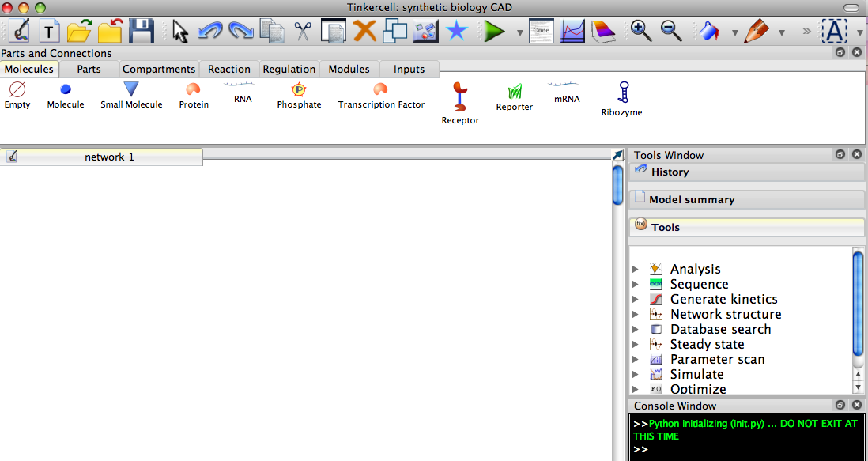Click the Save floppy disk icon
Viewport: 868px width, 461px height.
(x=142, y=32)
